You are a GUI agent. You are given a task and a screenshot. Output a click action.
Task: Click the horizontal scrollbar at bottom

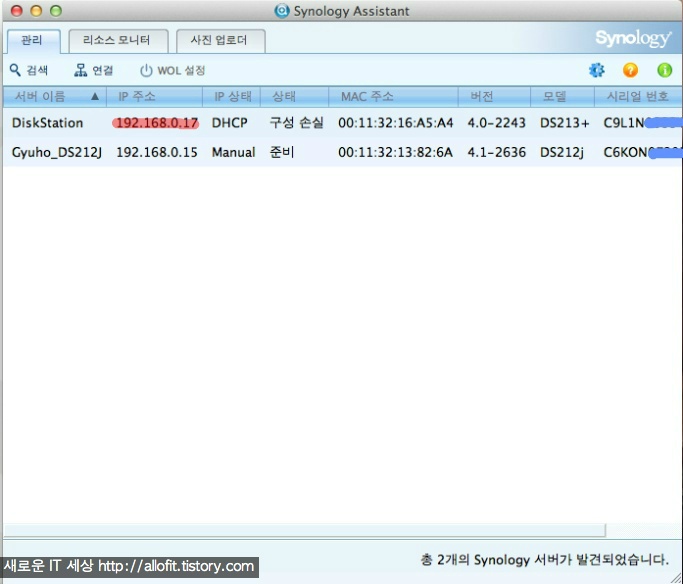(x=304, y=530)
